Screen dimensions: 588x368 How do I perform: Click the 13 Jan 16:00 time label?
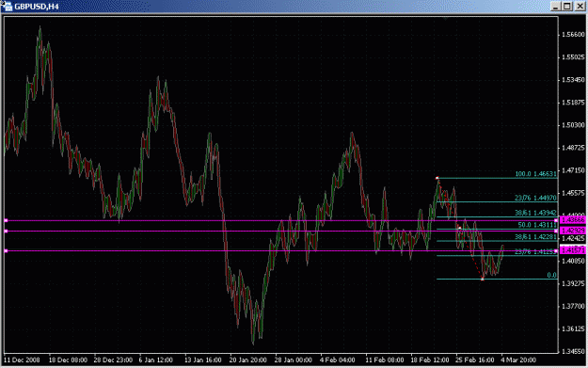203,360
